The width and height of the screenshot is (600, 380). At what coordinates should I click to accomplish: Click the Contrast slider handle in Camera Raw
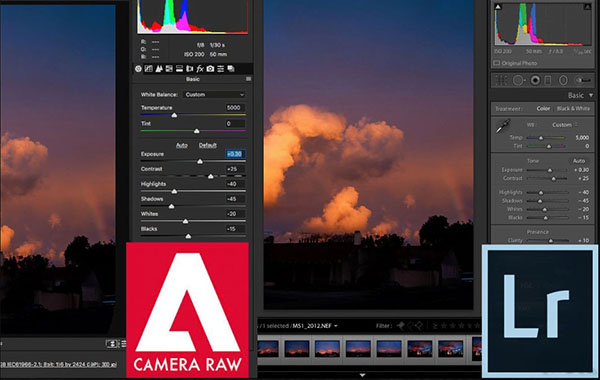tap(210, 176)
